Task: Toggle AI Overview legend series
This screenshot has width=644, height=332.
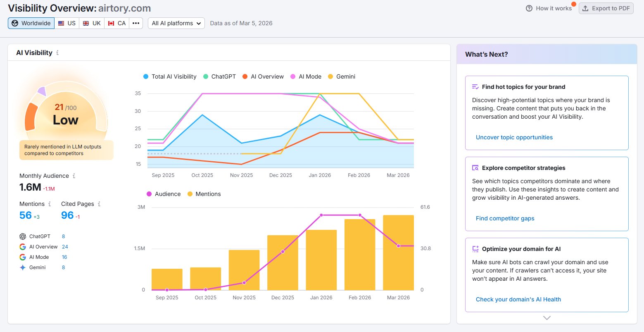Action: click(263, 76)
